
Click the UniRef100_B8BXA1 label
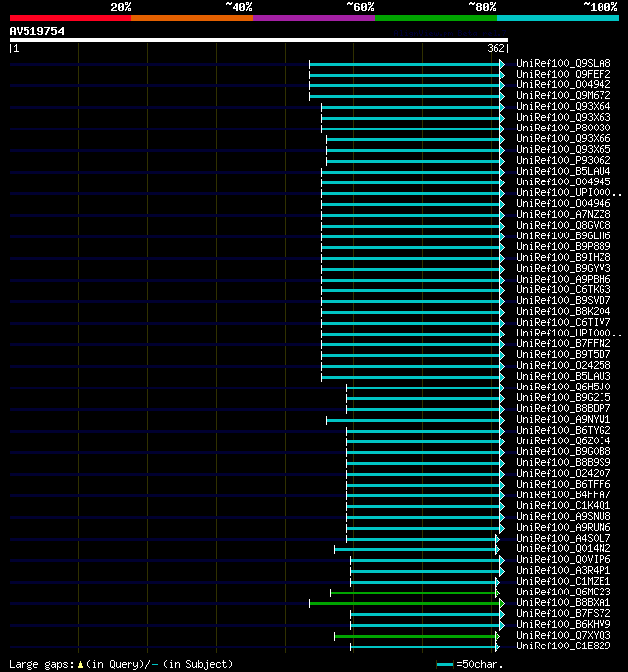click(x=563, y=602)
